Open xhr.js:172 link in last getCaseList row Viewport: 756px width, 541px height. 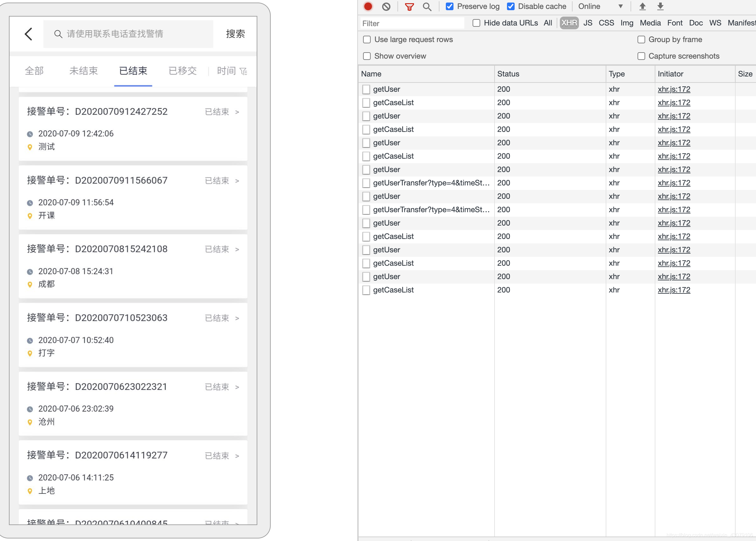pos(674,290)
